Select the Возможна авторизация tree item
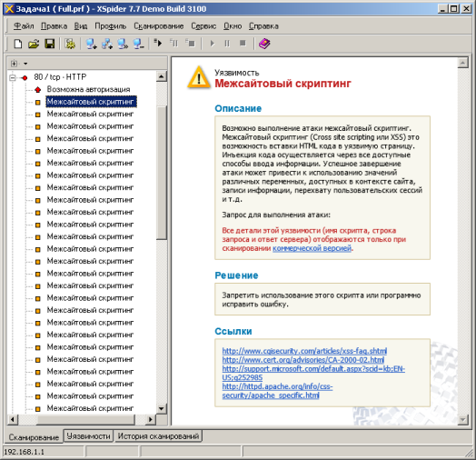The image size is (476, 460). (88, 89)
